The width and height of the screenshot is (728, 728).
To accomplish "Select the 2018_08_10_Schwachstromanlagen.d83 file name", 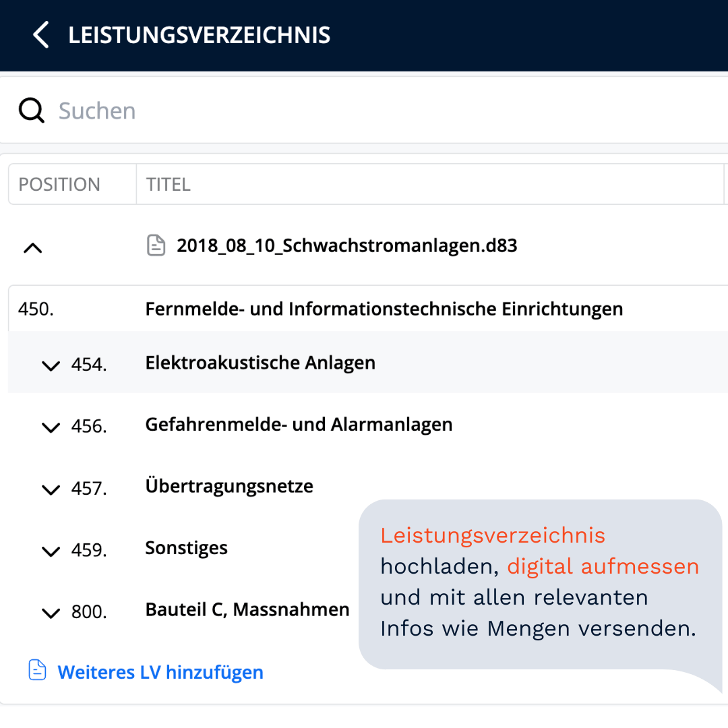I will tap(347, 245).
